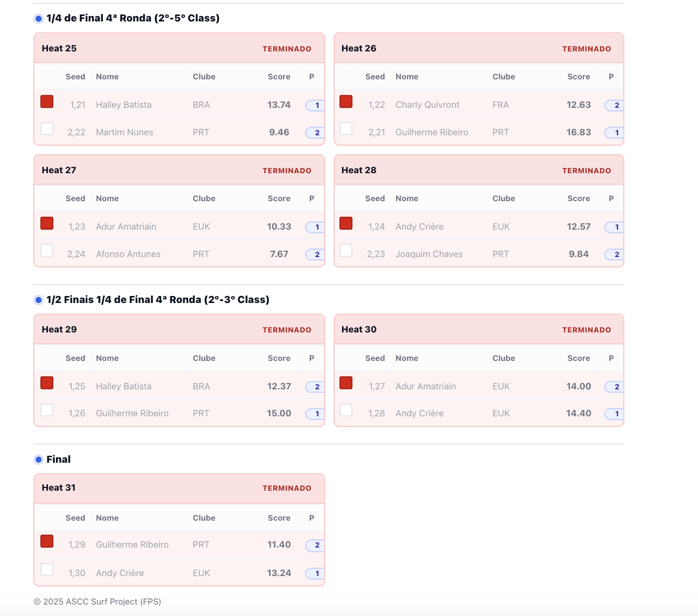This screenshot has height=616, width=698.
Task: Click position badge 1 for Guilherme Ribeiro in Heat 29
Action: point(316,414)
